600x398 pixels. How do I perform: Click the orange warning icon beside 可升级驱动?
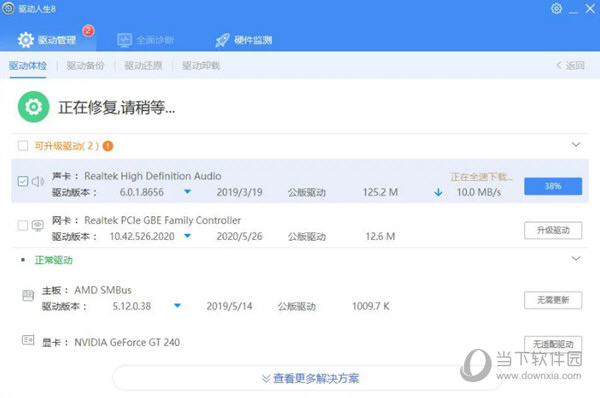click(x=108, y=146)
